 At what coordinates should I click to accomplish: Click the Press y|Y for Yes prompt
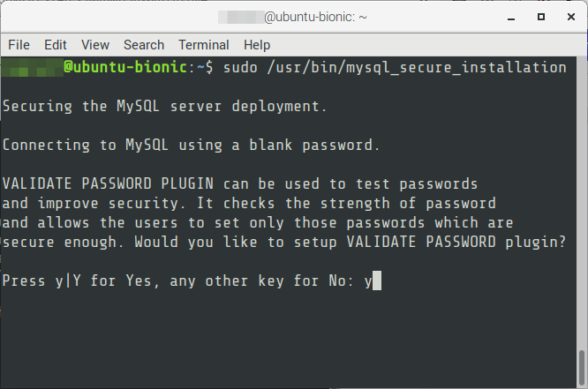coord(177,281)
